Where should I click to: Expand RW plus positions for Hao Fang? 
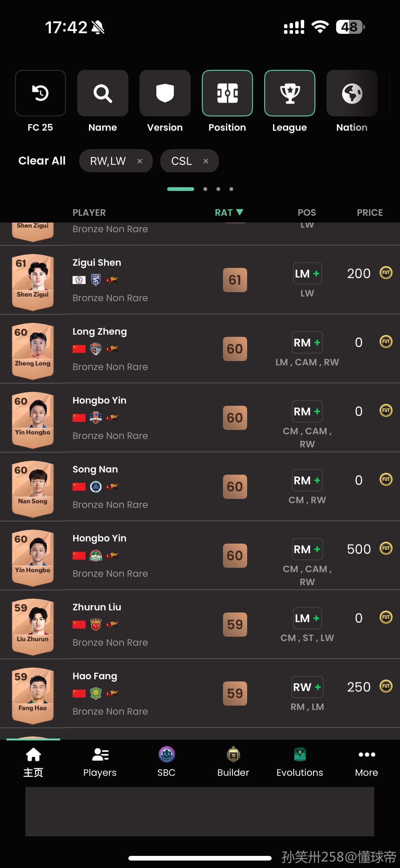point(307,687)
